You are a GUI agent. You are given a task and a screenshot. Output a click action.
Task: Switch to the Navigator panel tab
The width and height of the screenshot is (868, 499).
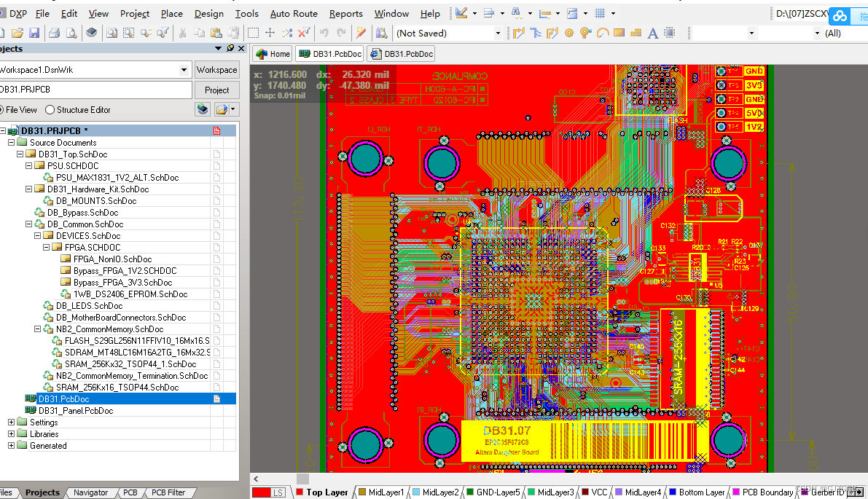[x=91, y=492]
